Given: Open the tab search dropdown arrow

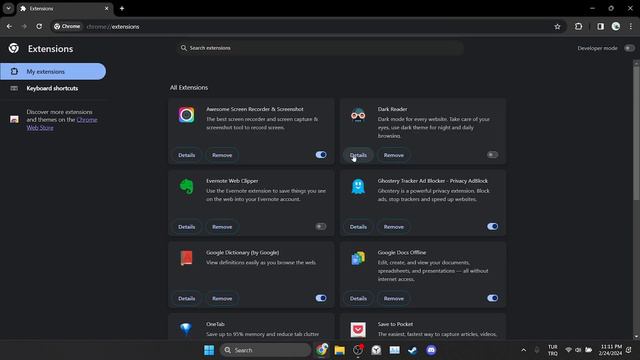Looking at the screenshot, I should click(x=8, y=8).
